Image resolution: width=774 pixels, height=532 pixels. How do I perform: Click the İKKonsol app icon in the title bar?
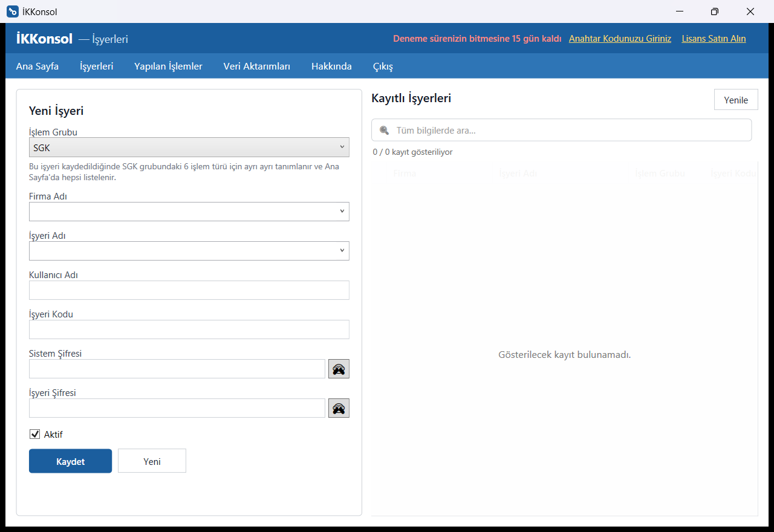[13, 11]
